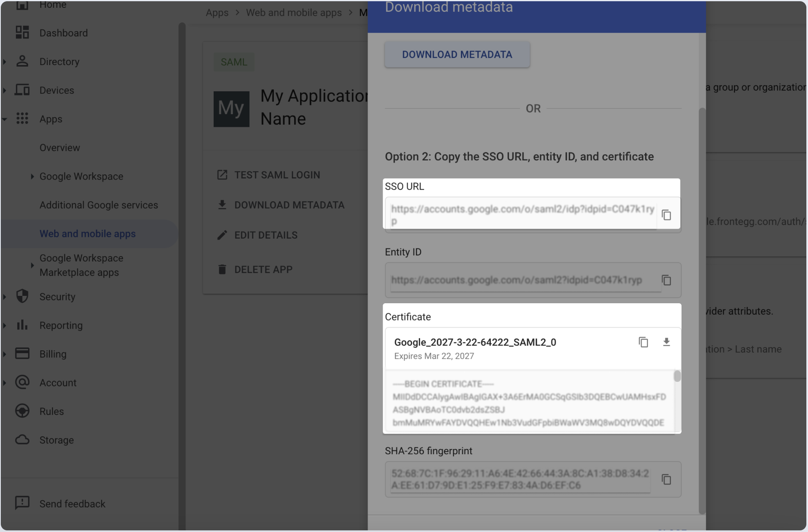Collapse the Apps section arrow
808x532 pixels.
pyautogui.click(x=5, y=119)
